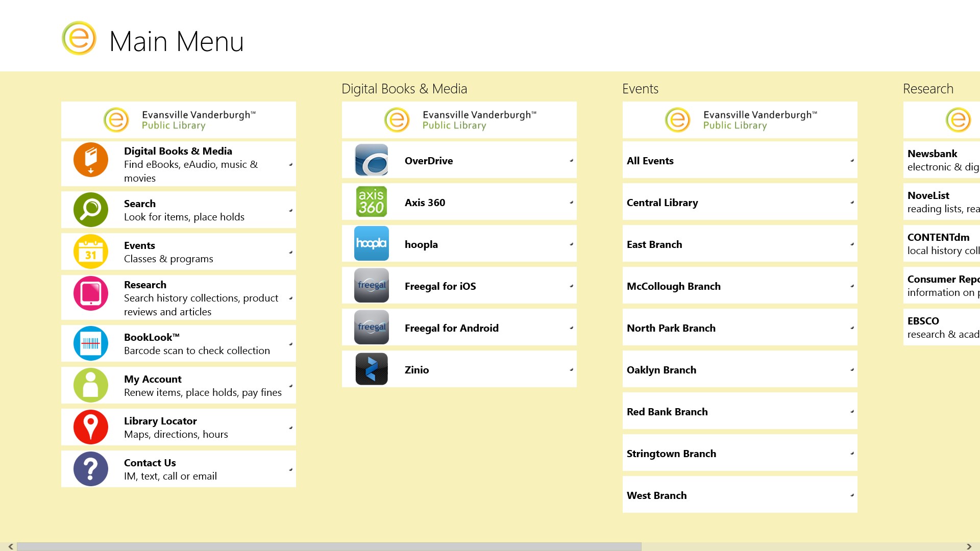Open the Research section header
Screen dimensions: 980x551
(x=928, y=89)
